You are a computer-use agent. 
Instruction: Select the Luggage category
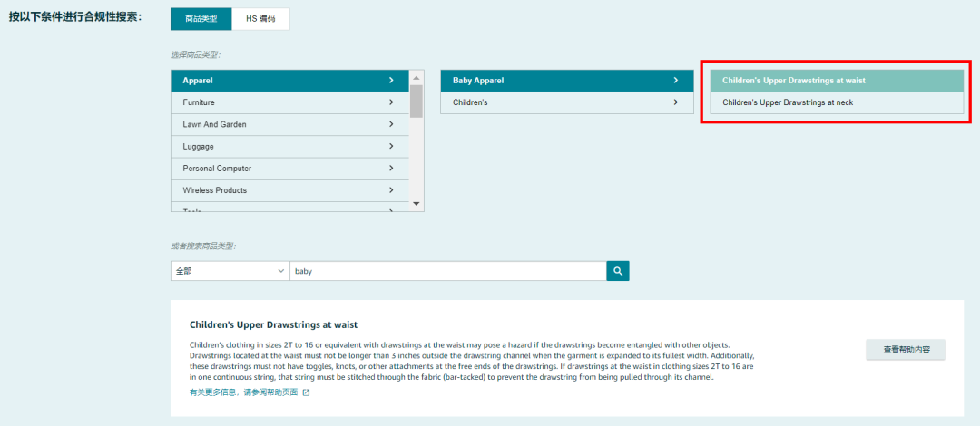click(290, 146)
